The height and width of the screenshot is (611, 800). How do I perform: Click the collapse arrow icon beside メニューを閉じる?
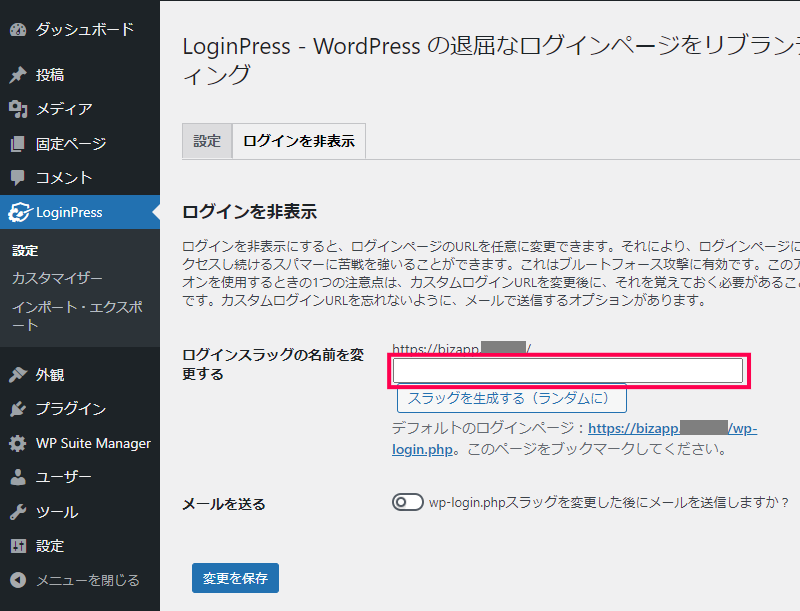click(x=18, y=580)
